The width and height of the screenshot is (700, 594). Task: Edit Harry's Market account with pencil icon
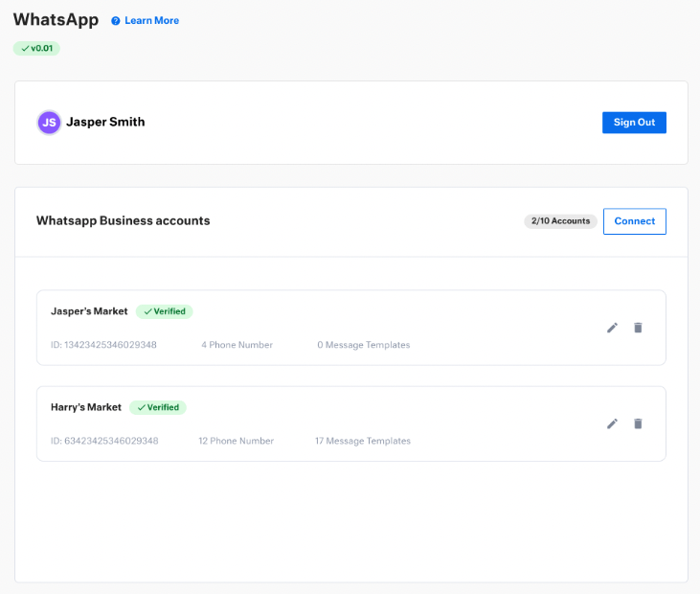[x=612, y=423]
